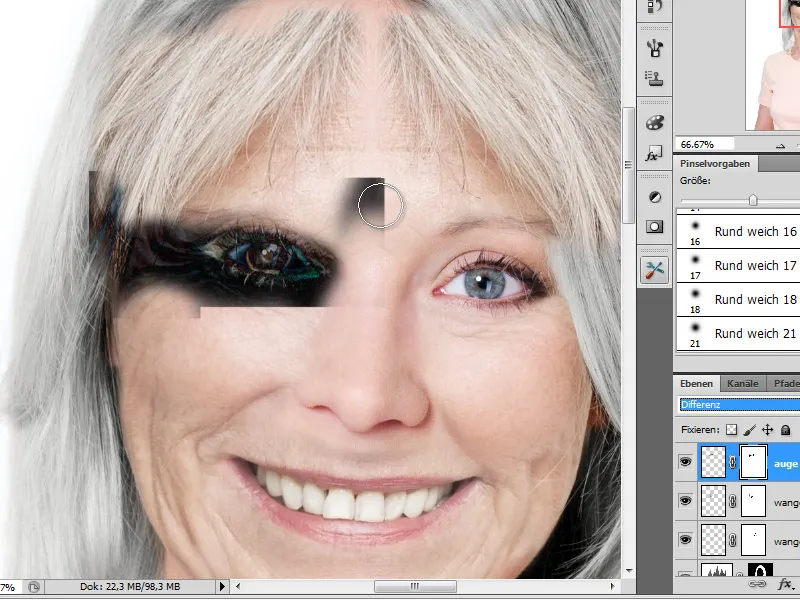Toggle visibility of second layer below auge
The image size is (800, 600).
(x=685, y=501)
